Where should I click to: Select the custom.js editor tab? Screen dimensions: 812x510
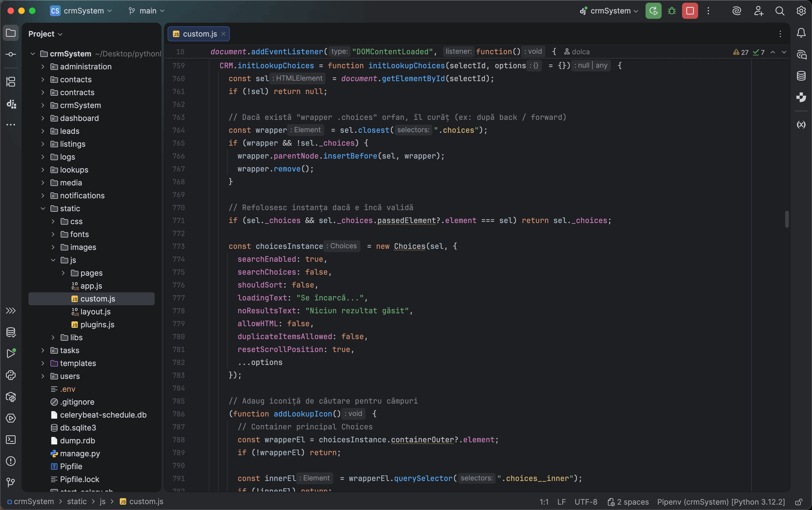click(x=199, y=34)
